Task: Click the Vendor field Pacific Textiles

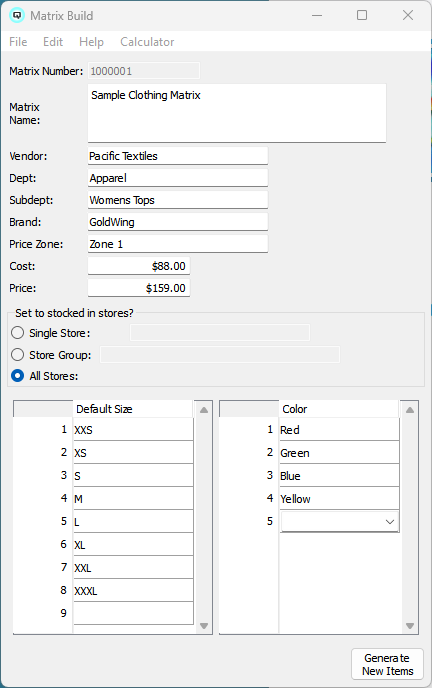Action: coord(178,156)
